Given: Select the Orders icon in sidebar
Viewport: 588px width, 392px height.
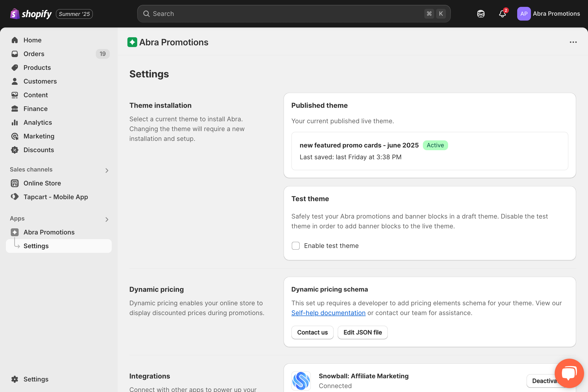Looking at the screenshot, I should pyautogui.click(x=15, y=54).
